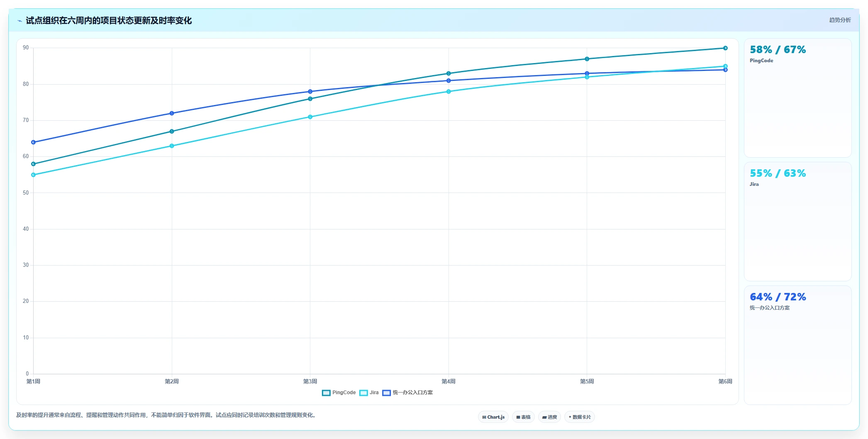Click the Jira data point at 第2周
This screenshot has width=868, height=439.
point(172,146)
